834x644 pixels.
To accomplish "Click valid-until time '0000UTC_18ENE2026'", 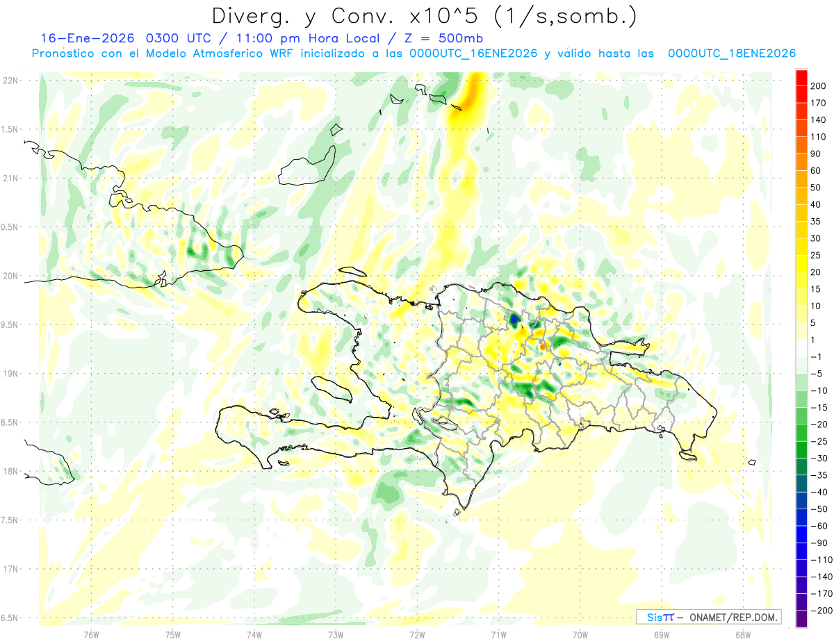I will point(732,53).
